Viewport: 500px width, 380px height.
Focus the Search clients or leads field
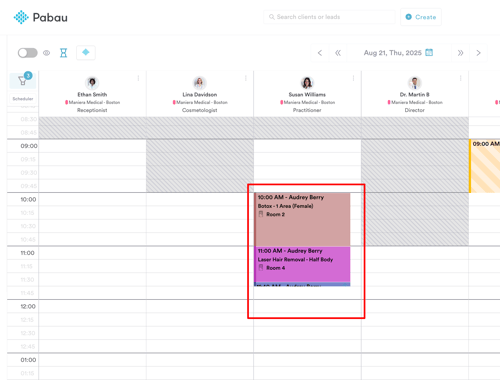tap(329, 17)
